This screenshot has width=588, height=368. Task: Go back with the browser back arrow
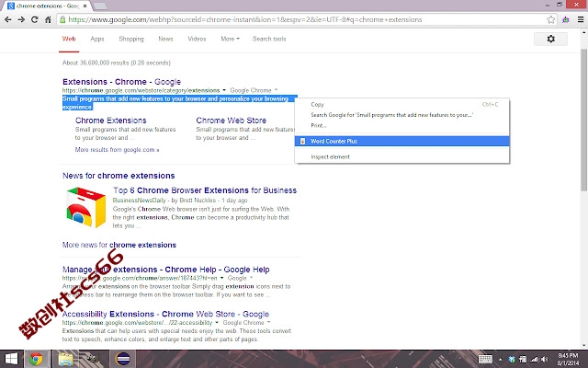8,19
